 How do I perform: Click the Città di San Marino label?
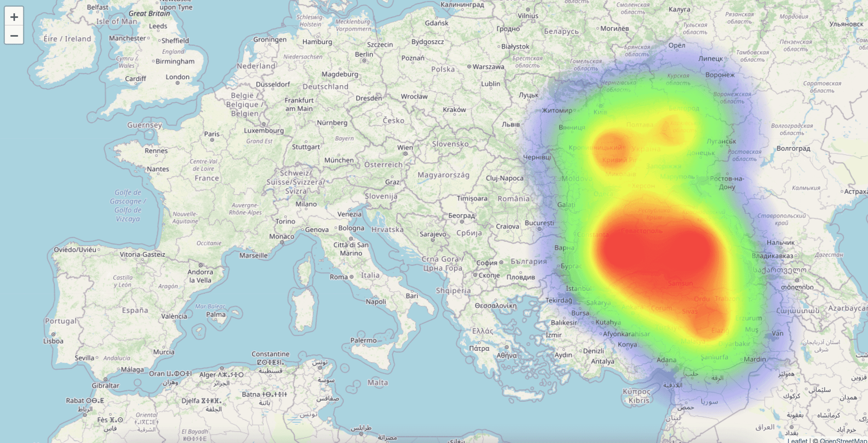pyautogui.click(x=351, y=249)
